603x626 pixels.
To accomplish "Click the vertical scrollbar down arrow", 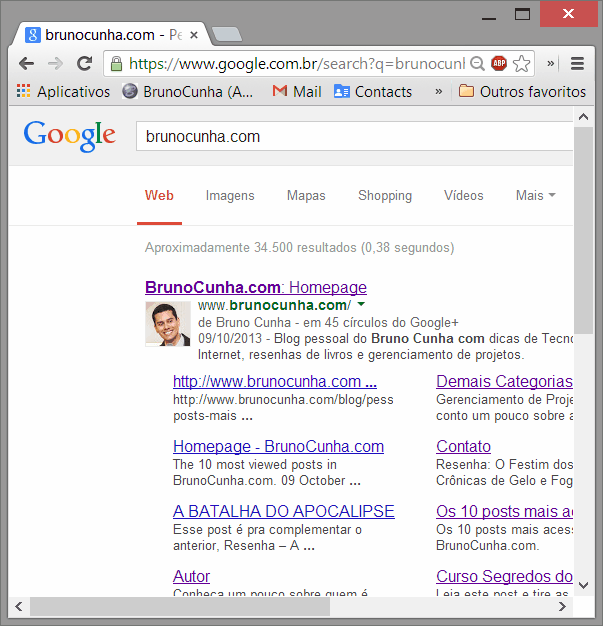I will pos(583,586).
